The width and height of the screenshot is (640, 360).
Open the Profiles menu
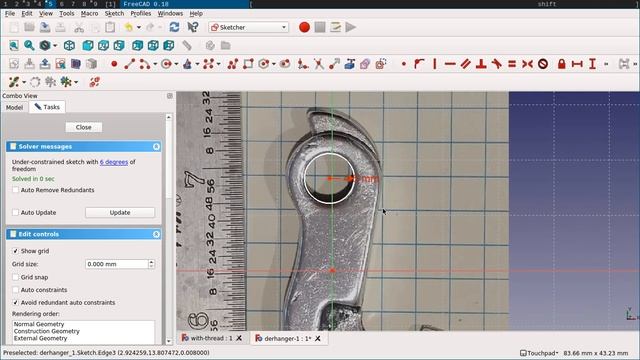click(x=141, y=13)
